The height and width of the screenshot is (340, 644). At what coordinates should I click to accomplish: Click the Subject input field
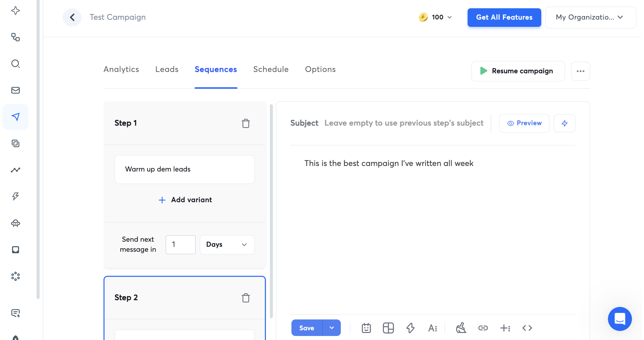coord(404,123)
